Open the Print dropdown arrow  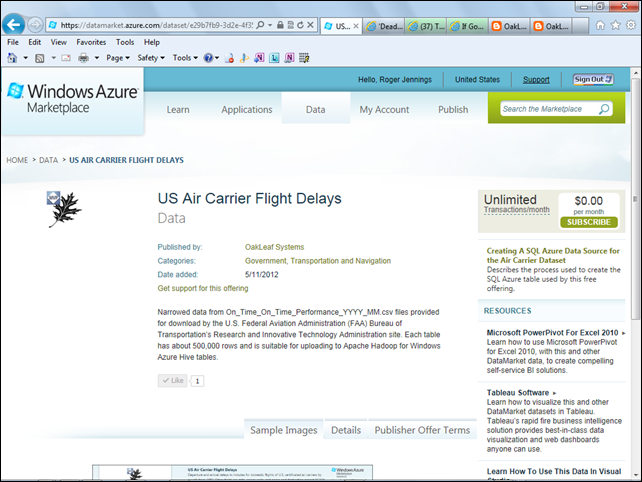pyautogui.click(x=97, y=58)
